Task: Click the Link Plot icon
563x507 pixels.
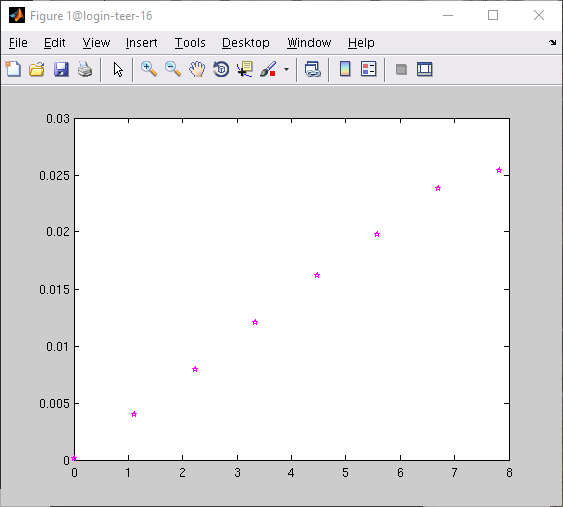Action: (312, 69)
